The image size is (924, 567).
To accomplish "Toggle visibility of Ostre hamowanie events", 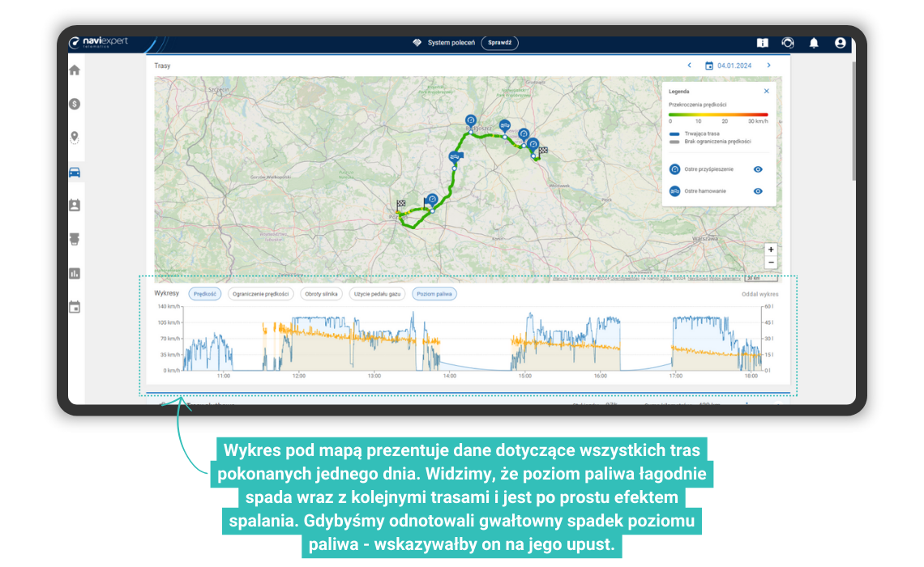I will 758,191.
